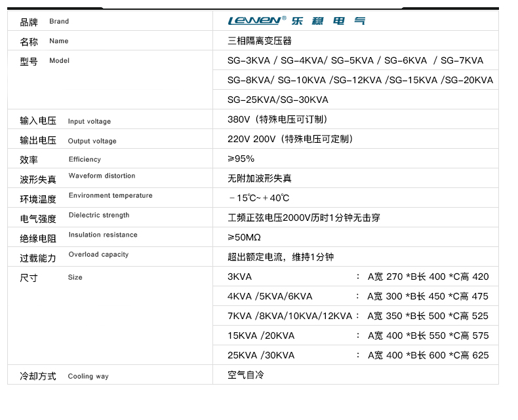This screenshot has height=420, width=518.
Task: Click the Waveform distortion label
Action: tap(102, 176)
